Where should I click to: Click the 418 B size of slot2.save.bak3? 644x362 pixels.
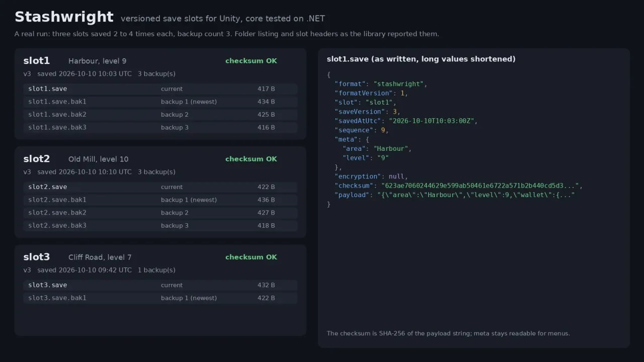click(x=266, y=226)
